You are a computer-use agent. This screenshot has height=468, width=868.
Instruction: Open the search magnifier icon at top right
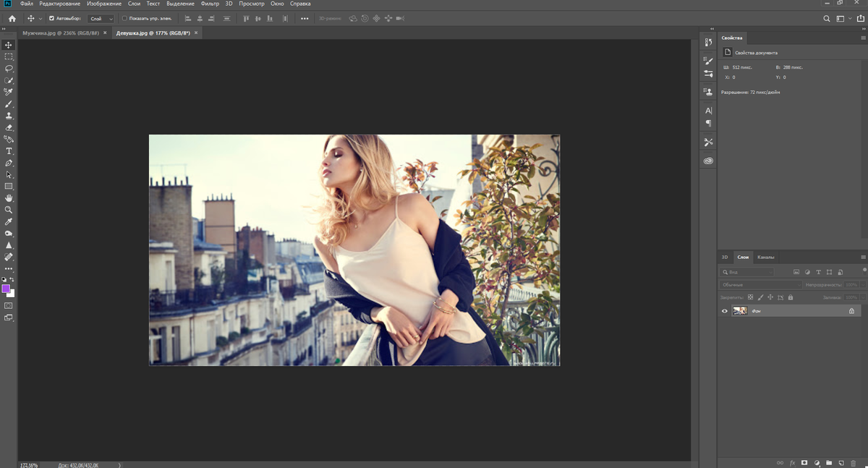click(827, 19)
